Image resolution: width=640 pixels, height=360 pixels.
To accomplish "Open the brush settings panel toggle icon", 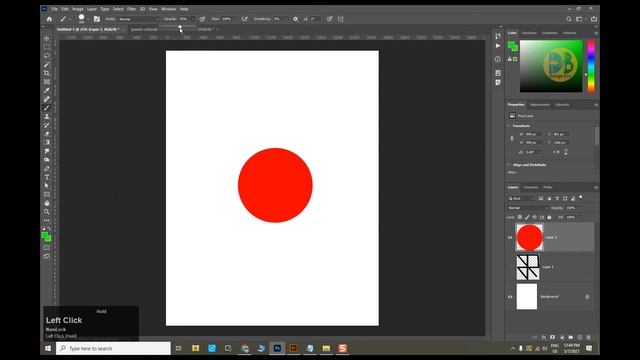I will [97, 19].
